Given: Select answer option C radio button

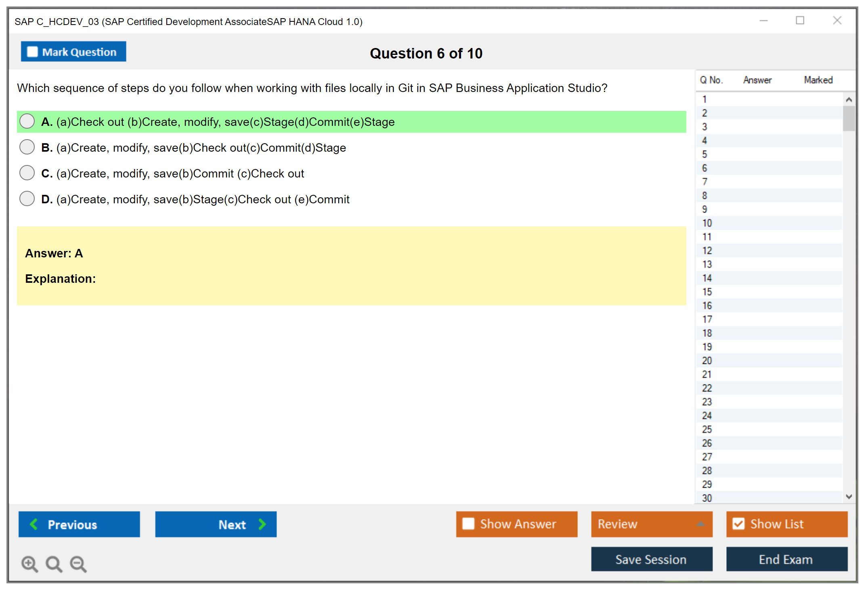Looking at the screenshot, I should 27,173.
